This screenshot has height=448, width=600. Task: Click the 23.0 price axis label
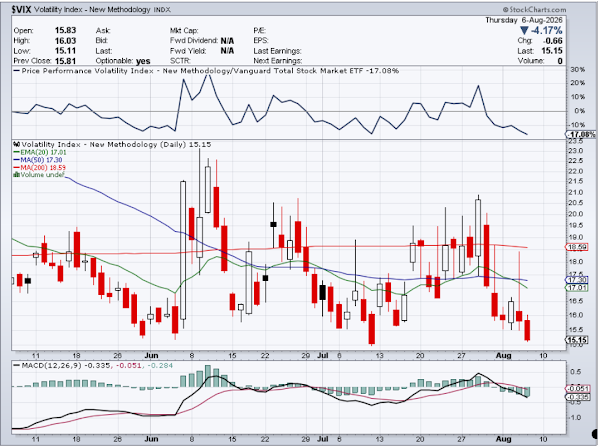pyautogui.click(x=575, y=151)
